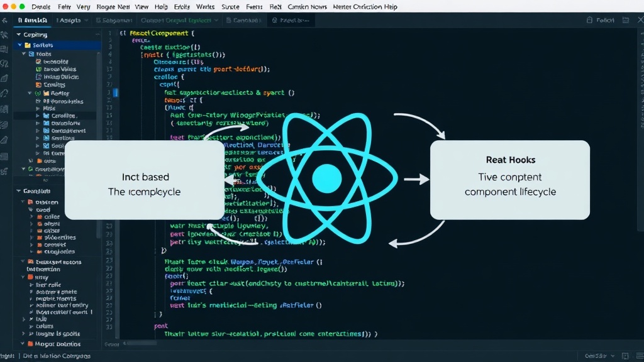Switch to the Freed be tab
The height and width of the screenshot is (362, 644).
[291, 20]
